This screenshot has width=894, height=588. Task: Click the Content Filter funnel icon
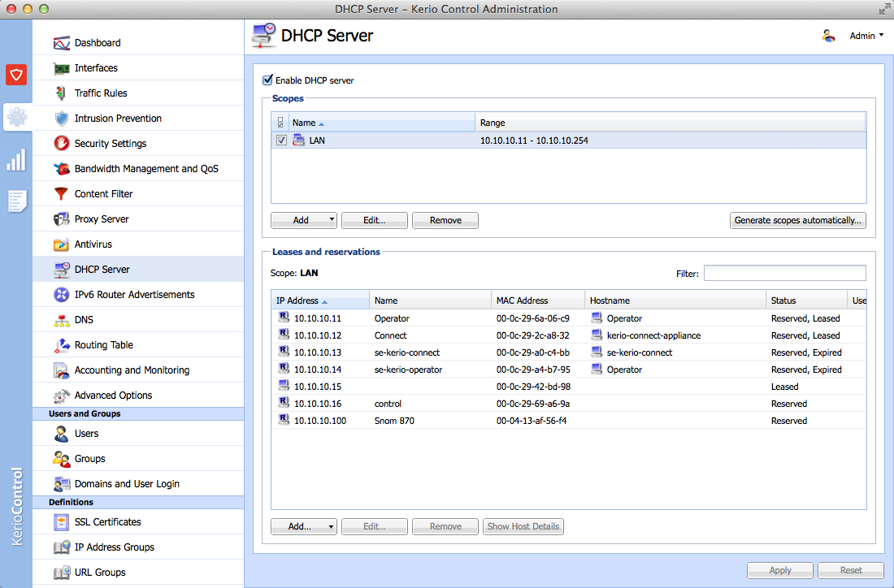[62, 194]
